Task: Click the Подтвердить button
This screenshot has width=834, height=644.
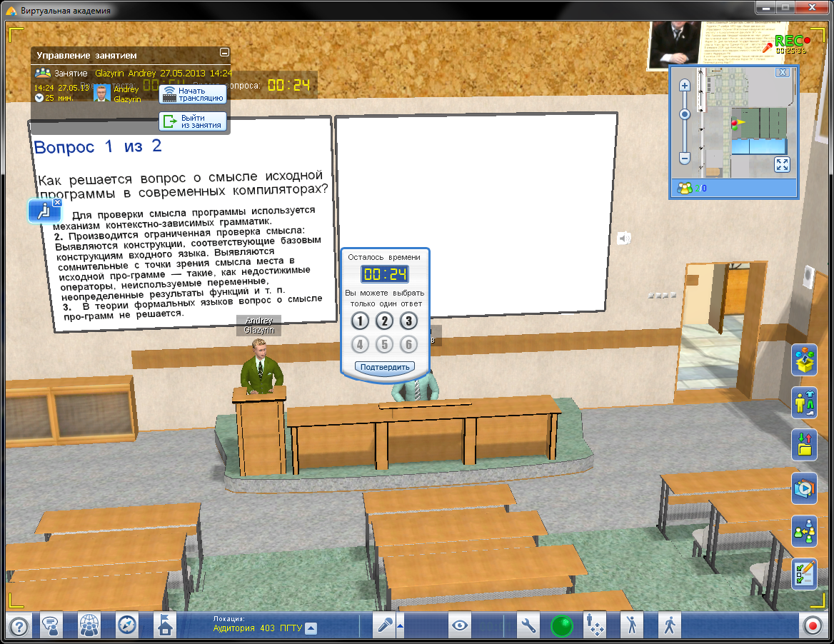Action: point(385,367)
